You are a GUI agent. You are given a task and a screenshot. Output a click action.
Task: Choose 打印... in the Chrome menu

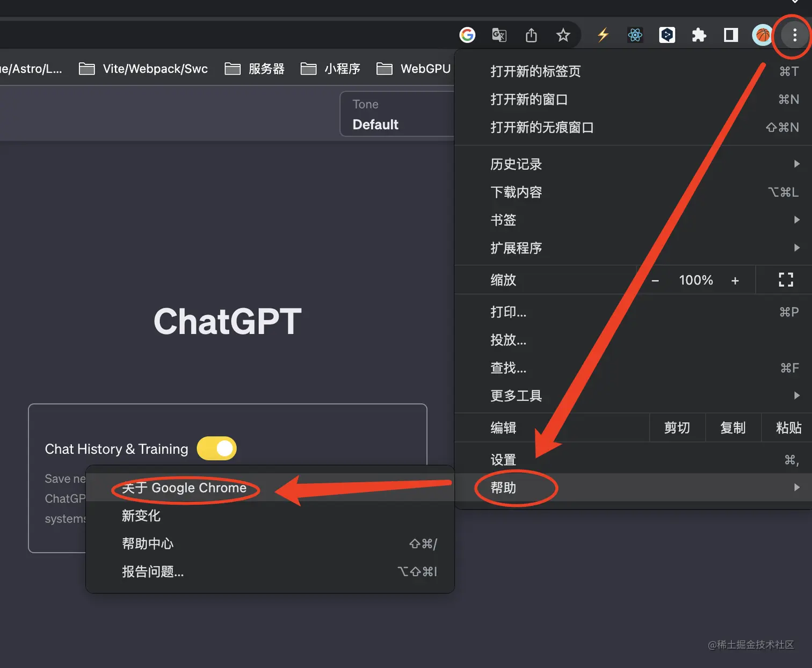click(633, 312)
